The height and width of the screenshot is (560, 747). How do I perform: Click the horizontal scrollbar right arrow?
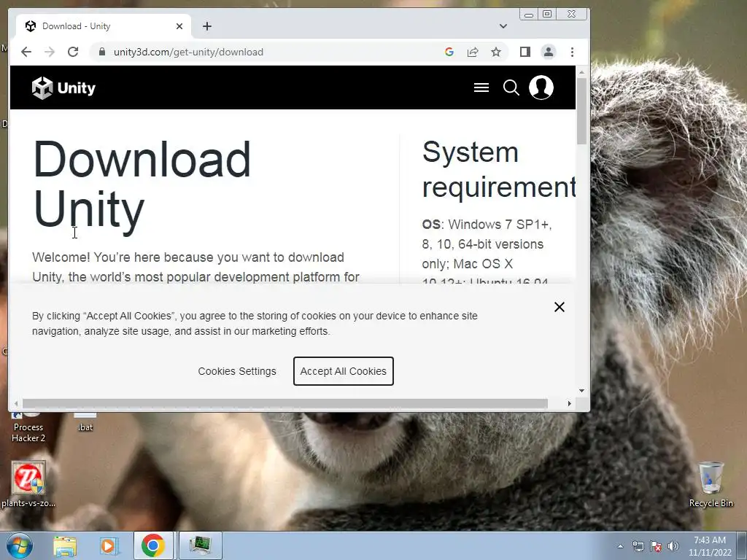point(569,403)
